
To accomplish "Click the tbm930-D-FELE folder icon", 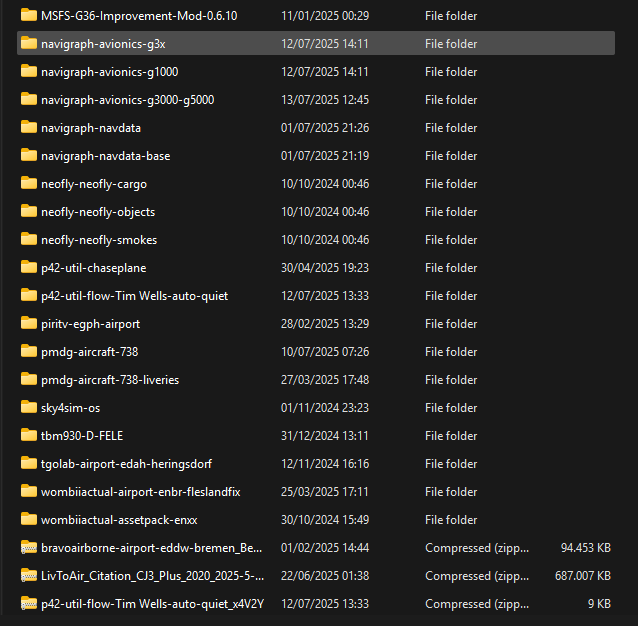I will pos(28,435).
